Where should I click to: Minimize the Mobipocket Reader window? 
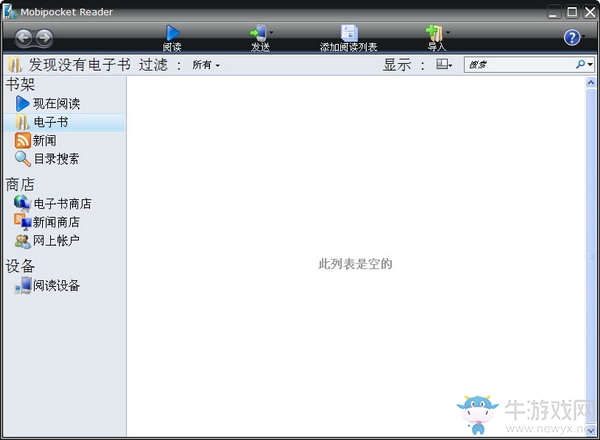click(554, 12)
